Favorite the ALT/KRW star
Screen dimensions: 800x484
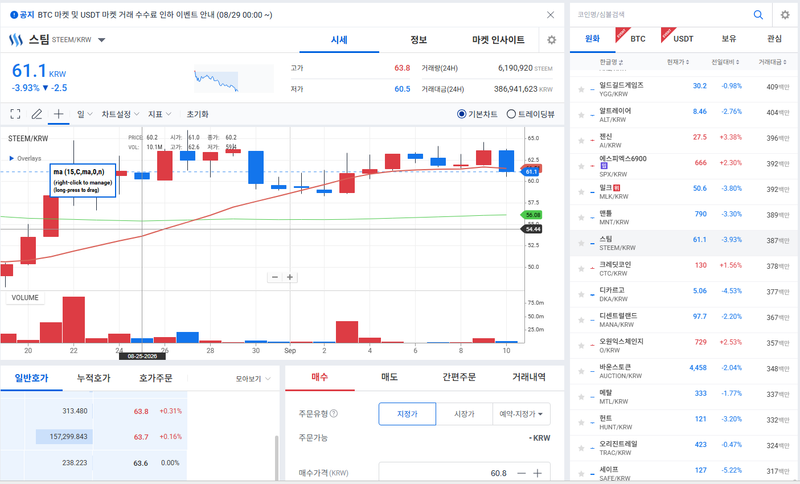pos(581,115)
